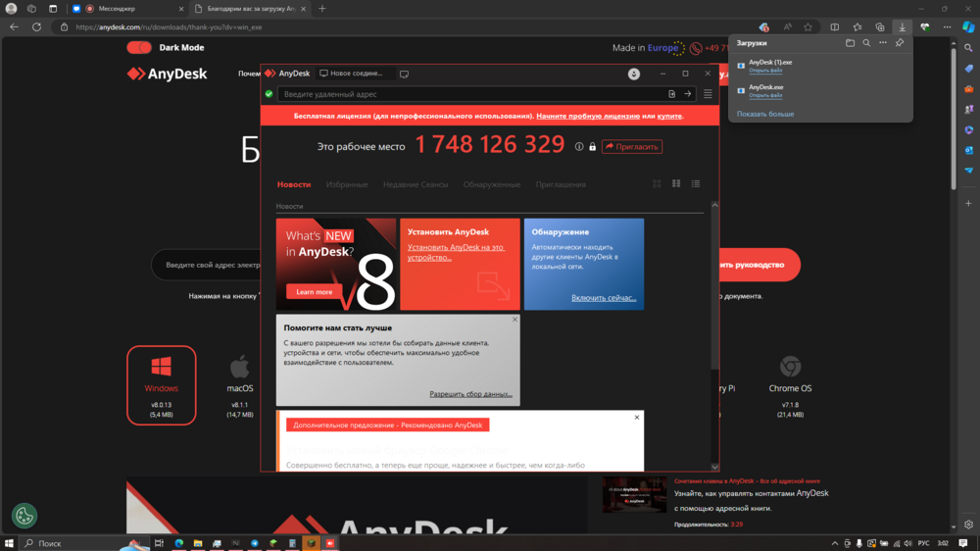Click the Edge downloads toolbar icon
Viewport: 980px width, 551px height.
click(x=902, y=26)
